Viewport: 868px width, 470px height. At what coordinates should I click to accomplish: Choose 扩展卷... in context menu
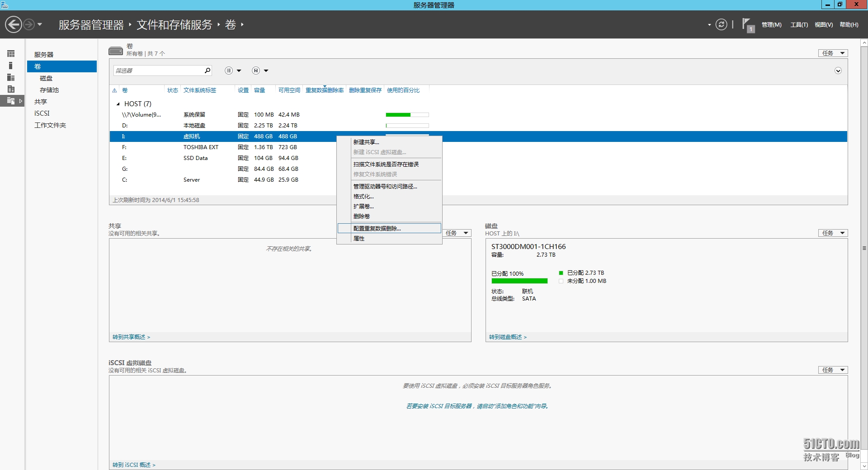[x=389, y=207]
